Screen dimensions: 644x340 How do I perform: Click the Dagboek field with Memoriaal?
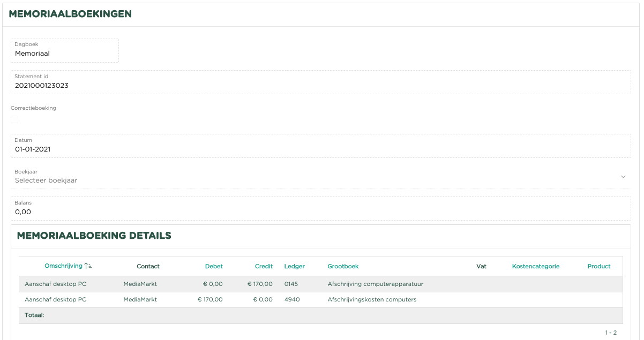click(x=65, y=53)
